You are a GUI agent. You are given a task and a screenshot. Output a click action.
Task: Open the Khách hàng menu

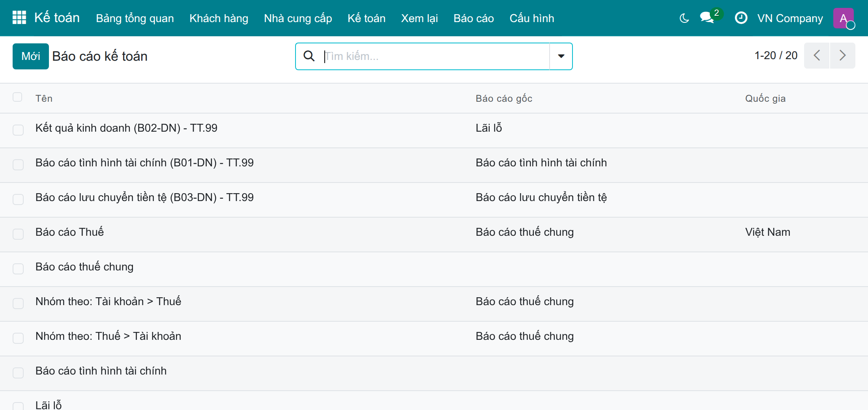click(x=219, y=18)
